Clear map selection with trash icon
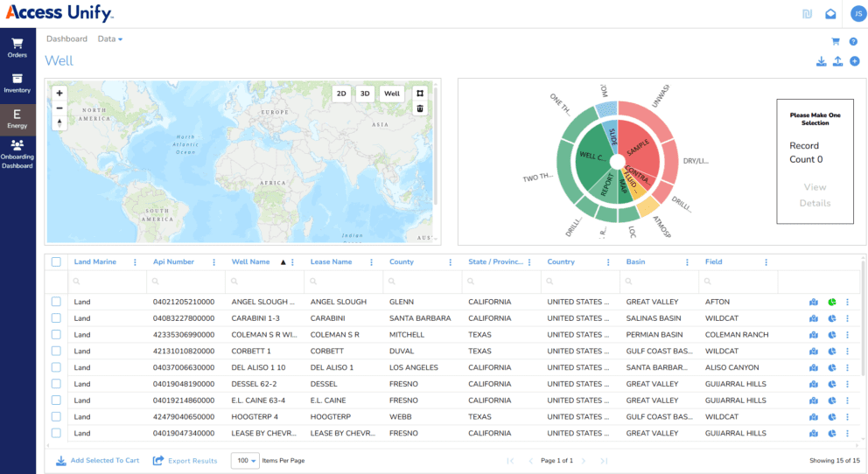 (x=420, y=108)
